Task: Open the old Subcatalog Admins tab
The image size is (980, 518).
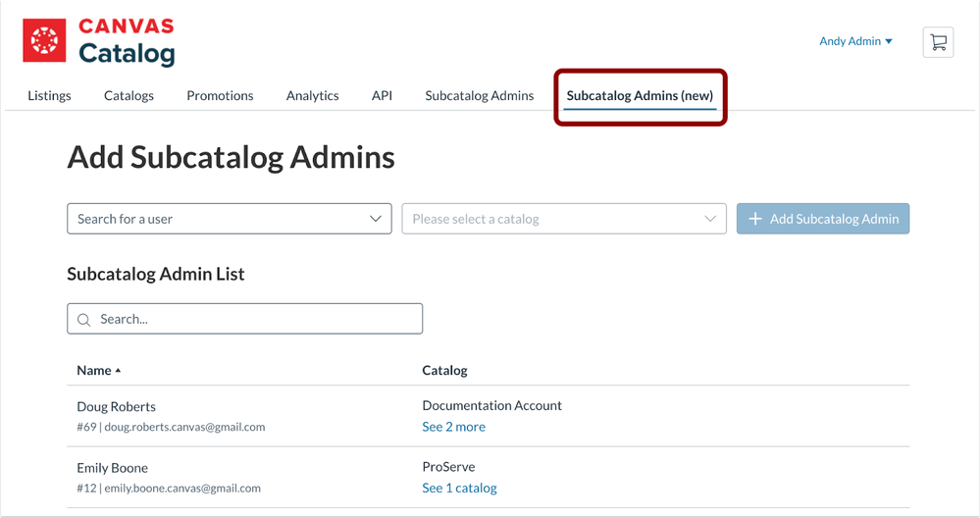Action: pos(479,95)
